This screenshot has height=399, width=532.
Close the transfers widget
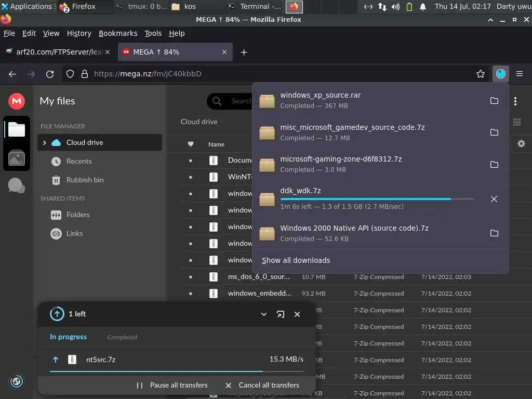(297, 314)
